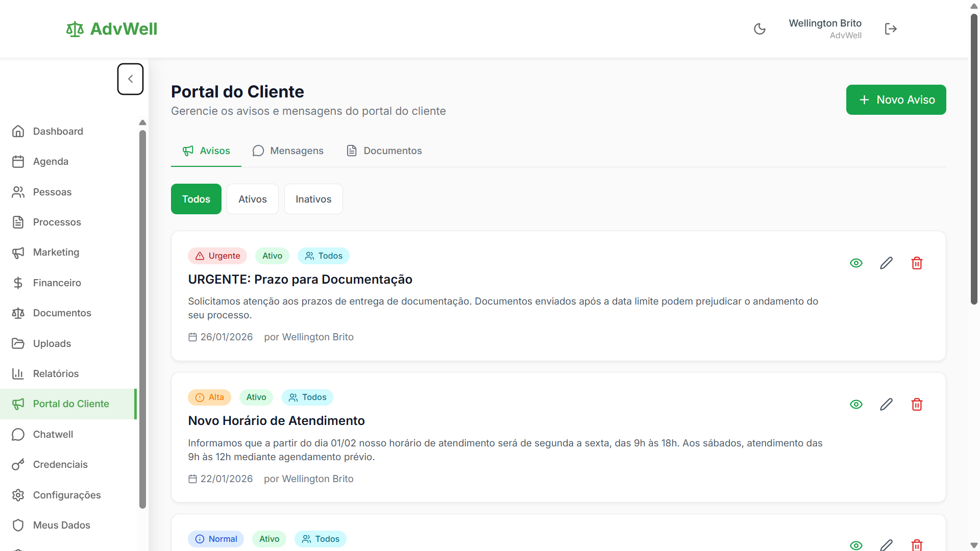
Task: Click the Processos document icon
Action: click(18, 222)
